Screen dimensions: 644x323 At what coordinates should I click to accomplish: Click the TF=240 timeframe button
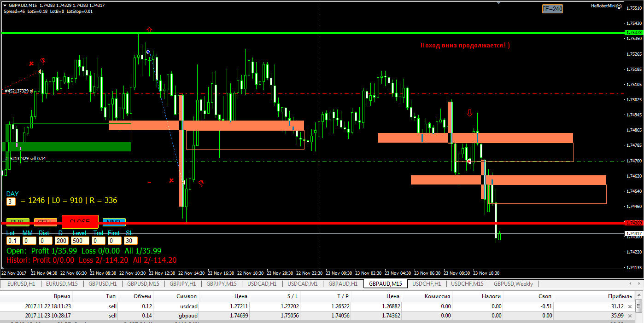(552, 9)
